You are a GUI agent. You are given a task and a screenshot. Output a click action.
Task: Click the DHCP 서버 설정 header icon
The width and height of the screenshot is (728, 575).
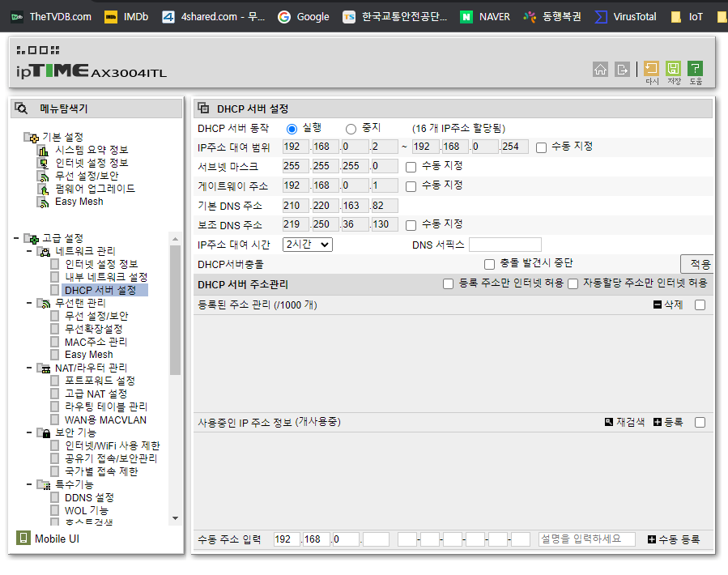203,109
